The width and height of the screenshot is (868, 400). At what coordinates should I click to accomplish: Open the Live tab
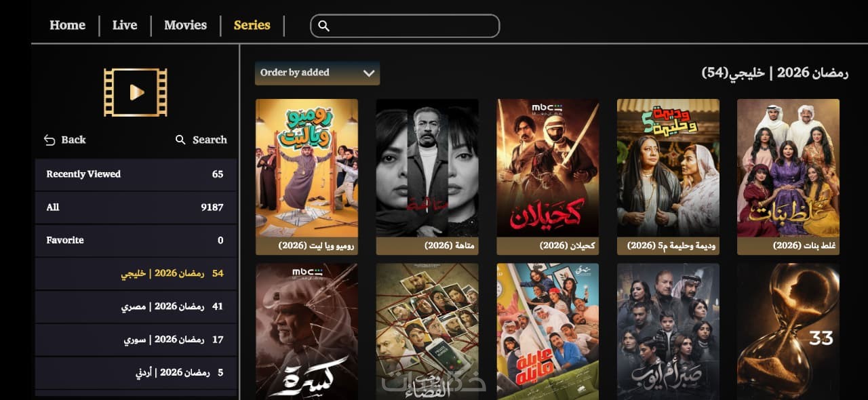[x=125, y=25]
